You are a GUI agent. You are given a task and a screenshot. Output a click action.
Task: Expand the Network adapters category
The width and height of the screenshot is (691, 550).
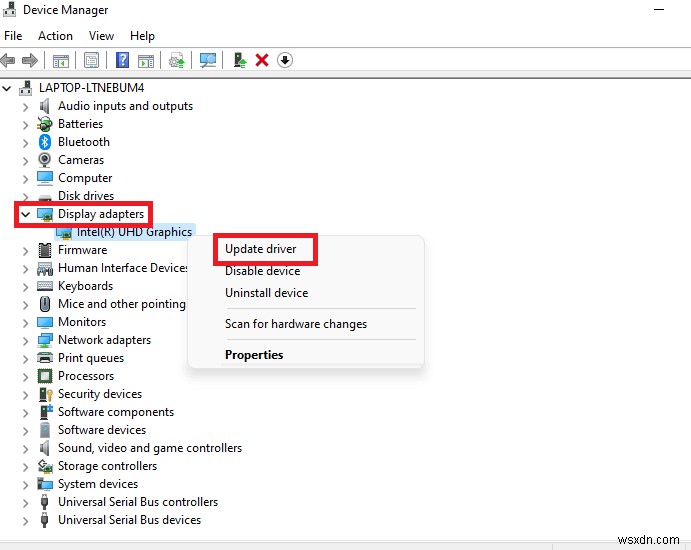26,340
